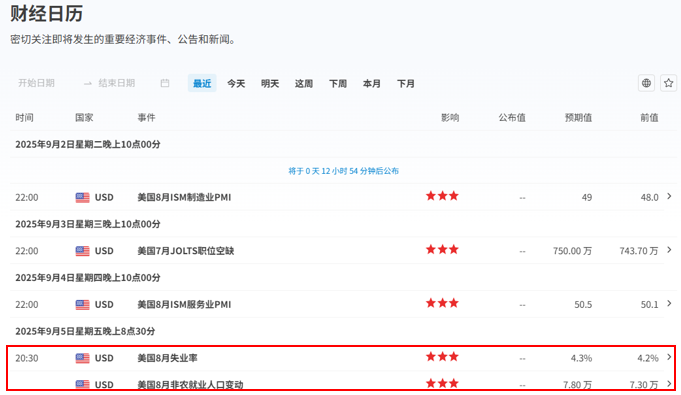Expand the 美国8月ISM制造业PMI row chevron
This screenshot has width=681, height=395.
[x=669, y=196]
